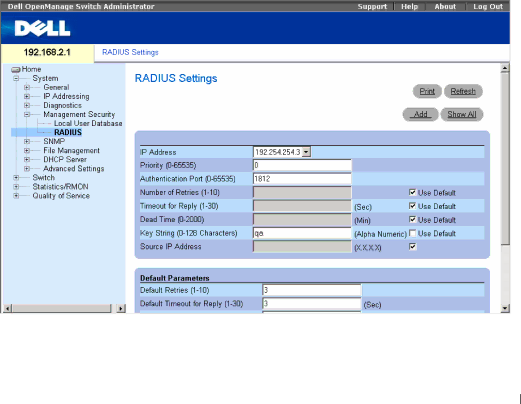Click the Dell logo
The width and height of the screenshot is (521, 404).
42,29
